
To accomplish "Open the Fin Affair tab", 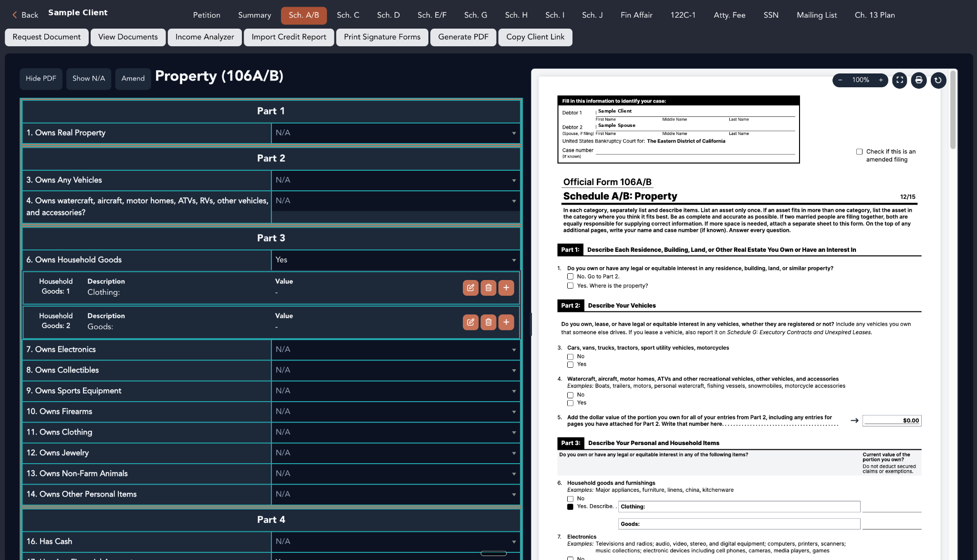I will click(x=636, y=15).
